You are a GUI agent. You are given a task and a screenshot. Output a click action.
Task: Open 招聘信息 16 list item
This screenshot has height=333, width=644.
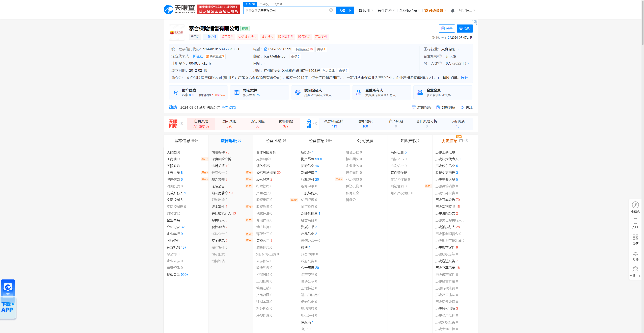tap(310, 166)
